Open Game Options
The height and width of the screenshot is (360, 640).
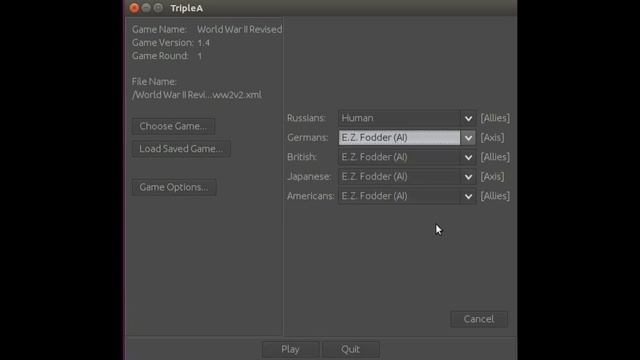pyautogui.click(x=173, y=187)
